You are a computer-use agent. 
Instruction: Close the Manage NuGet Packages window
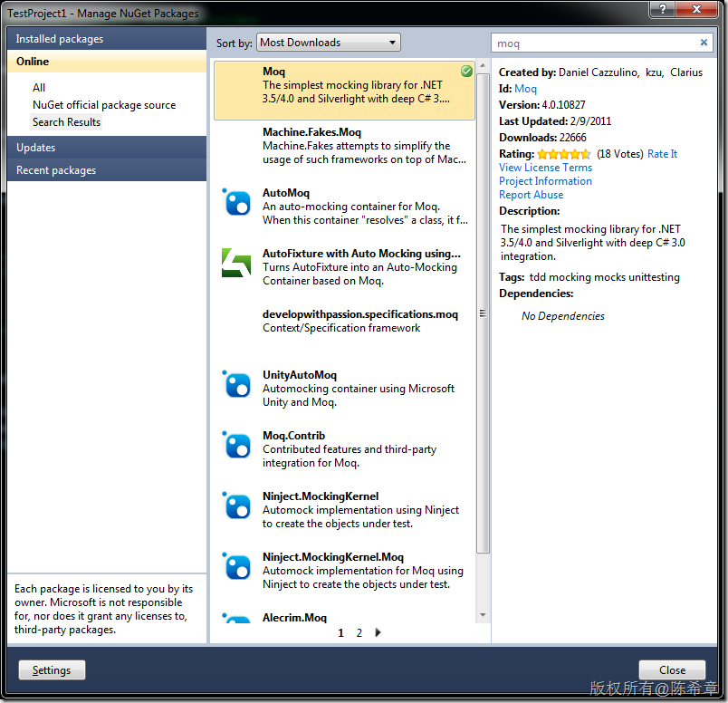click(x=696, y=9)
